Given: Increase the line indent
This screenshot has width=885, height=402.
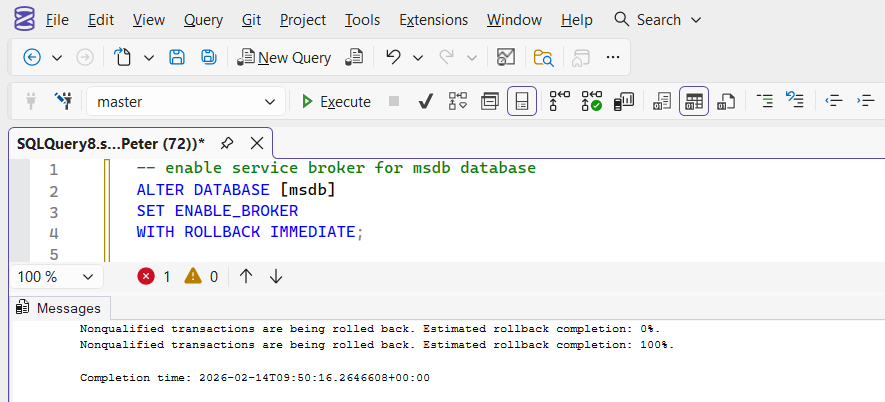Looking at the screenshot, I should [x=866, y=102].
